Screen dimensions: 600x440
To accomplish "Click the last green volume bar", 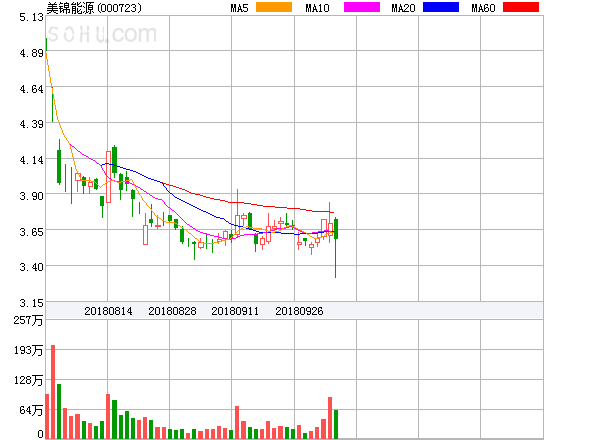I will (x=336, y=424).
